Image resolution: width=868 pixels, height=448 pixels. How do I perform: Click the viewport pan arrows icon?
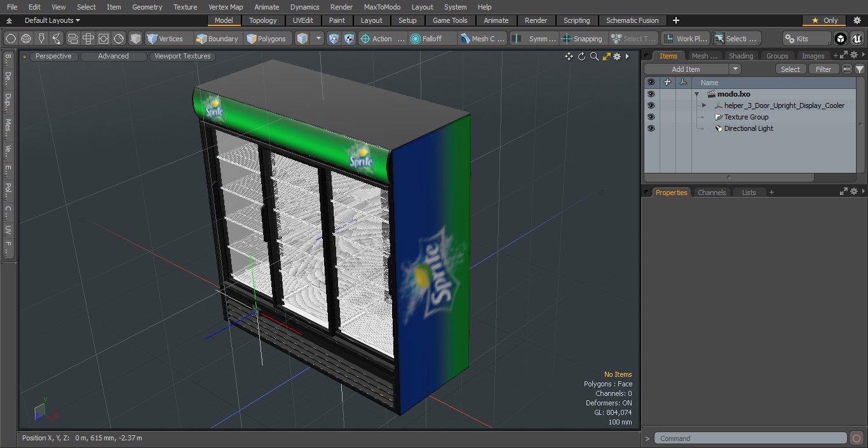[569, 57]
